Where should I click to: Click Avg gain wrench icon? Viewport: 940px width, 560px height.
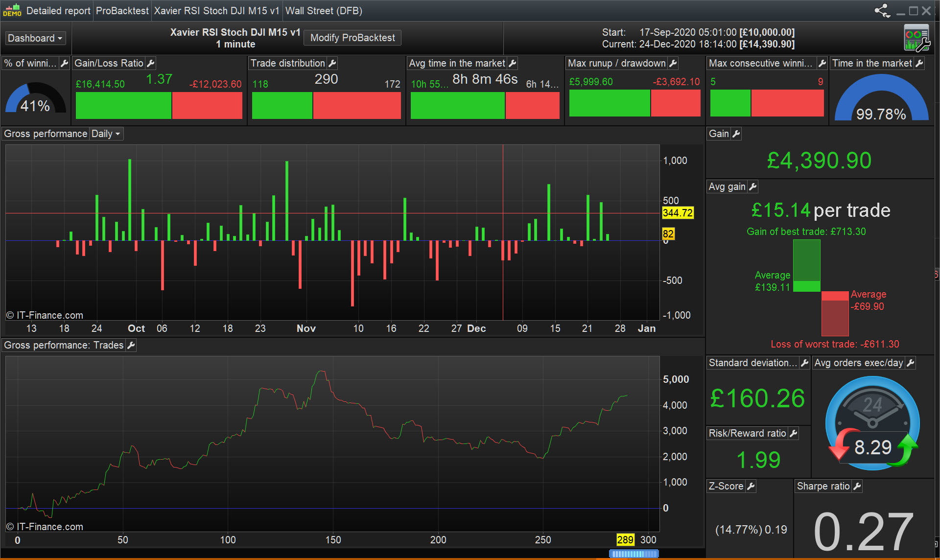(753, 187)
